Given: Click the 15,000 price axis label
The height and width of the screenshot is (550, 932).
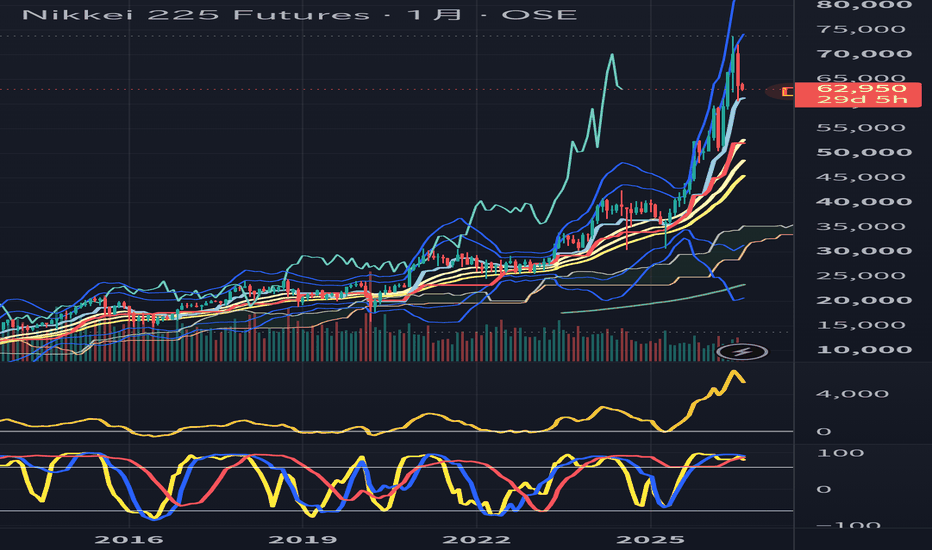Looking at the screenshot, I should tap(861, 325).
